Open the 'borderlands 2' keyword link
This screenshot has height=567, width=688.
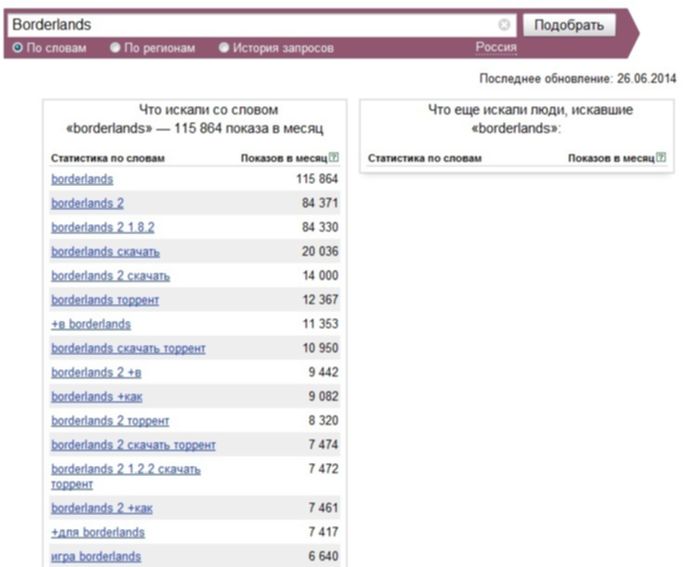coord(87,203)
